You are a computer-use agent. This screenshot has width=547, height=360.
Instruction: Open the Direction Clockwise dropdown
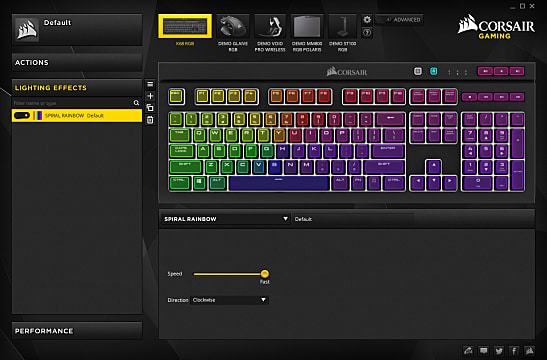pyautogui.click(x=229, y=300)
